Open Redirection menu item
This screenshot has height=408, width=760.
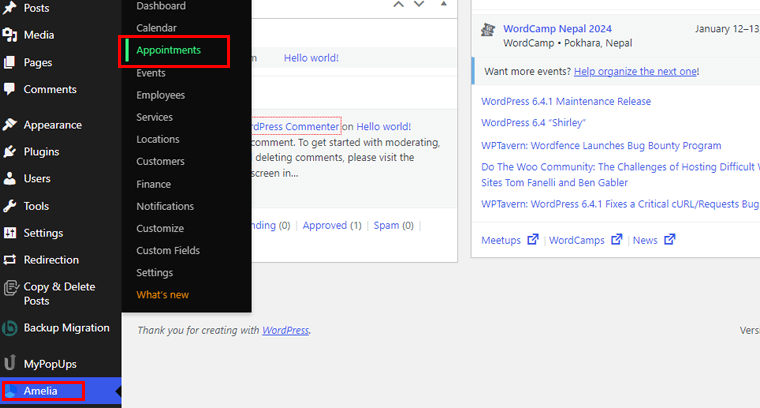pyautogui.click(x=51, y=260)
